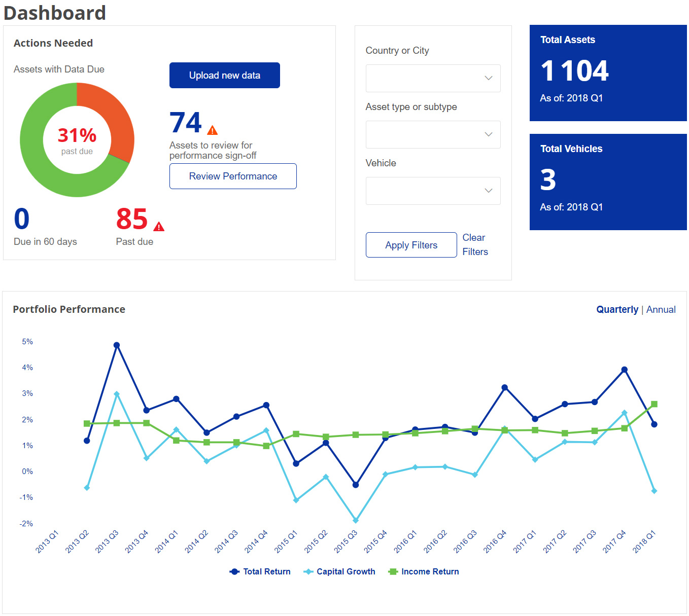689x616 pixels.
Task: Switch chart to Quarterly view
Action: [x=617, y=309]
